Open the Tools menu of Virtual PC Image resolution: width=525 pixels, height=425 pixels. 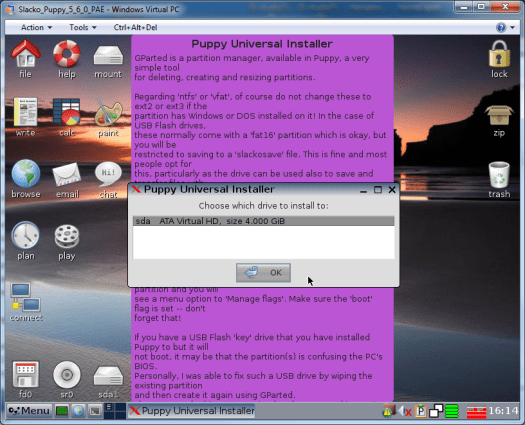click(x=83, y=27)
